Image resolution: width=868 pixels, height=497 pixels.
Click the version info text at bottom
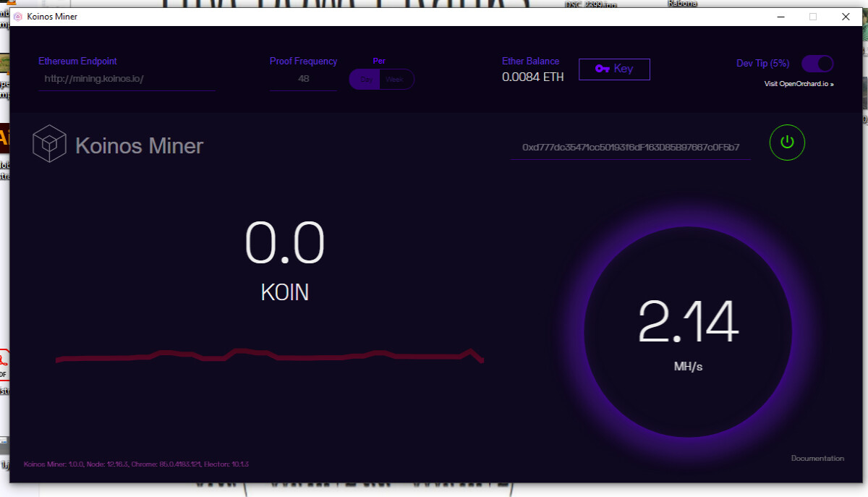click(137, 464)
